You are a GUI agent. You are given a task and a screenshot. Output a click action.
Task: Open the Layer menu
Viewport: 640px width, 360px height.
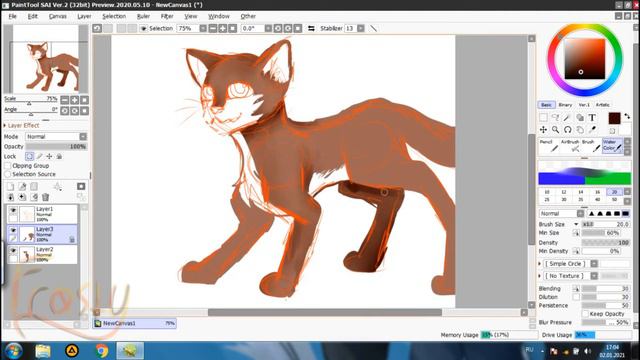pos(84,16)
